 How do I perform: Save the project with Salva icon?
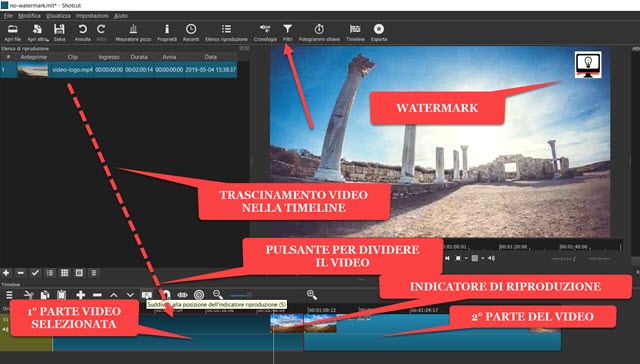pos(60,33)
